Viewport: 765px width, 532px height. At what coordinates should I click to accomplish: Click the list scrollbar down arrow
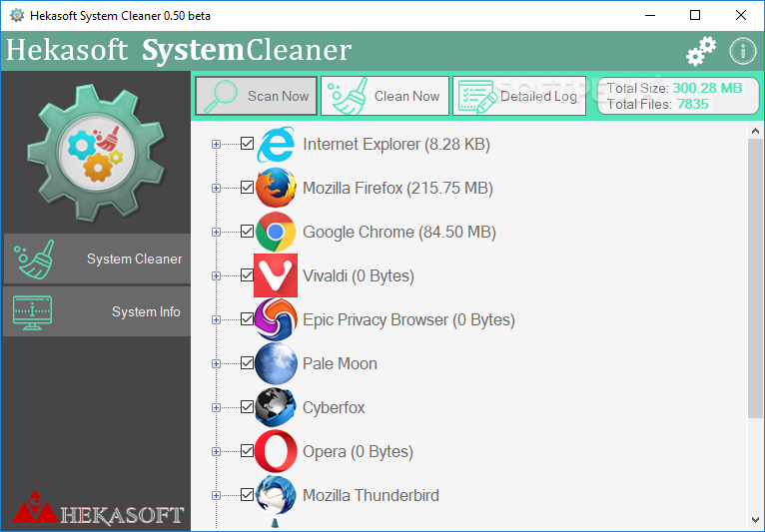point(755,520)
